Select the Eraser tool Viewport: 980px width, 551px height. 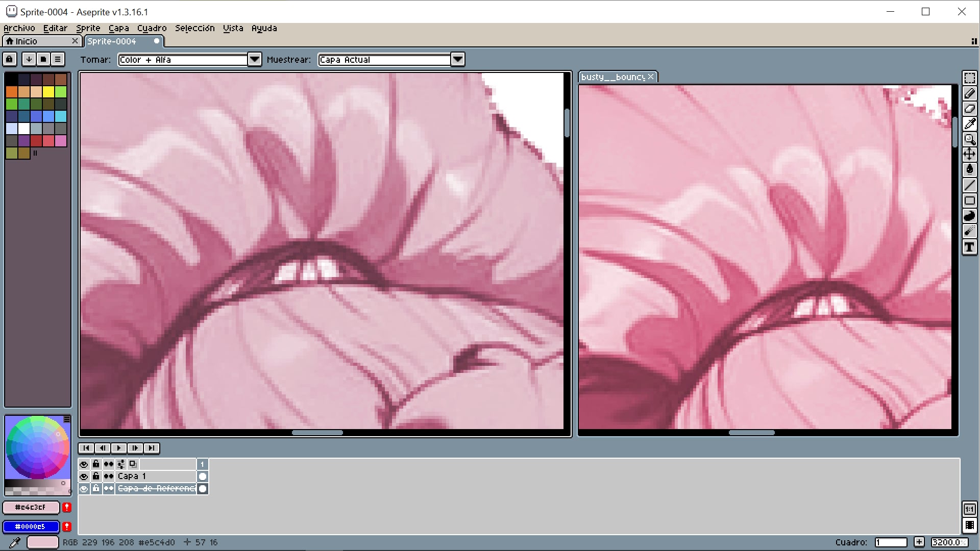tap(969, 109)
